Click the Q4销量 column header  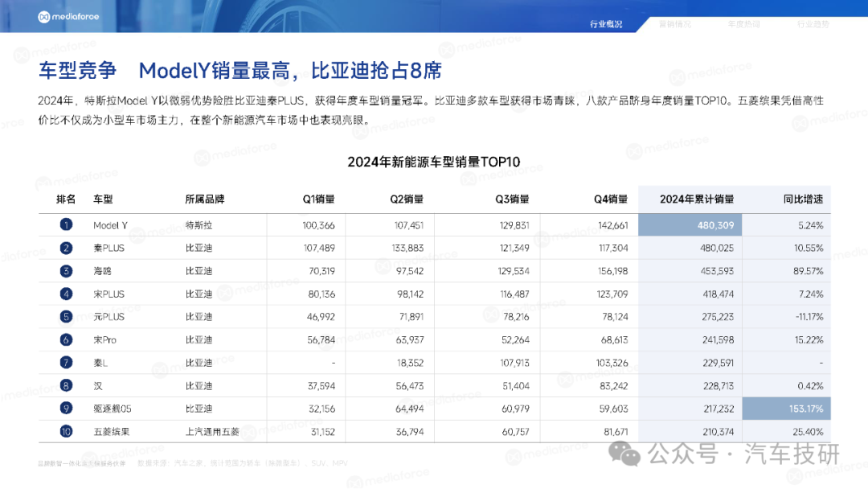coord(611,199)
